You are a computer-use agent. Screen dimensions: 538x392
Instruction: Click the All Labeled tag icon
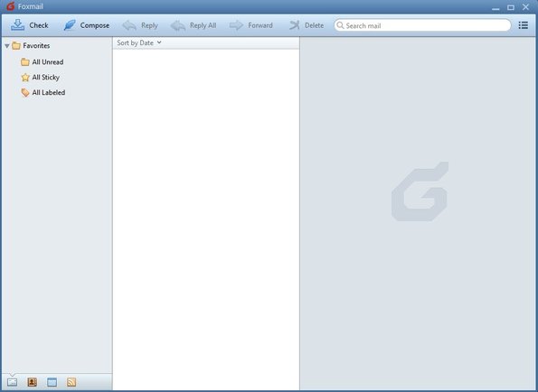click(x=25, y=92)
